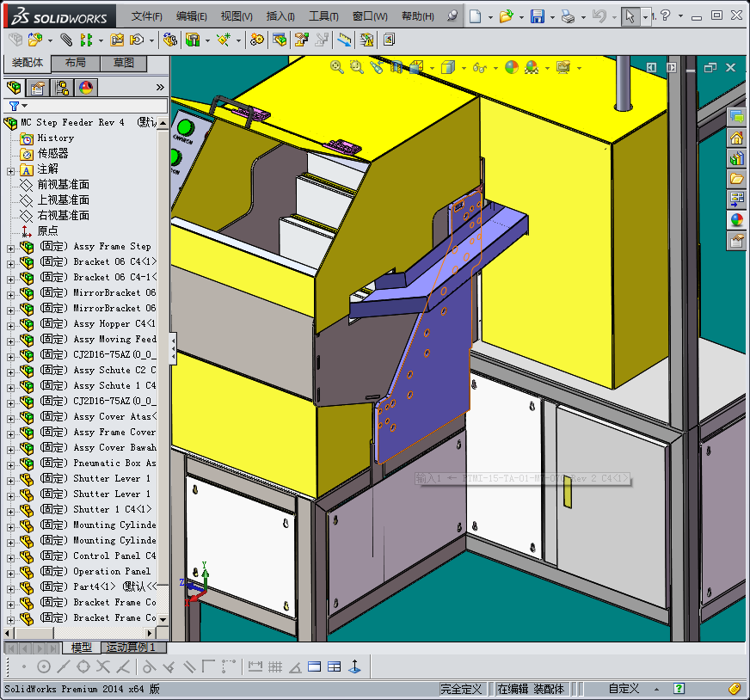
Task: Expand the 注解 annotations node
Action: coord(10,171)
